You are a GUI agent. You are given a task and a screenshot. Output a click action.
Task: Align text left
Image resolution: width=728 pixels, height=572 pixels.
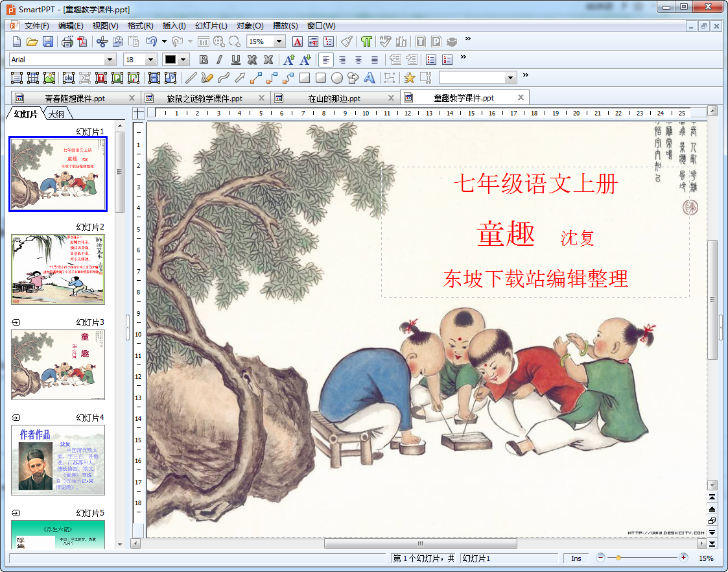(326, 60)
